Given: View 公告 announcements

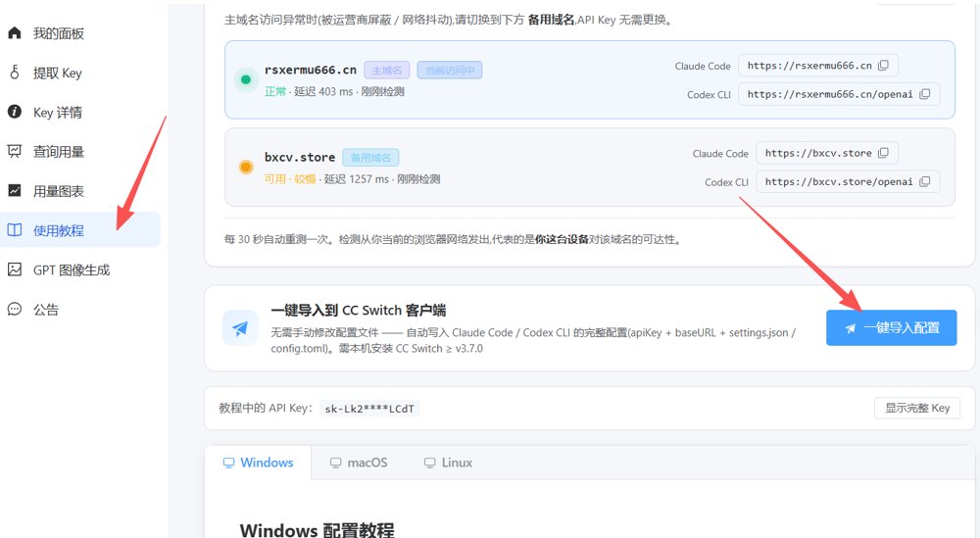Looking at the screenshot, I should click(80, 309).
